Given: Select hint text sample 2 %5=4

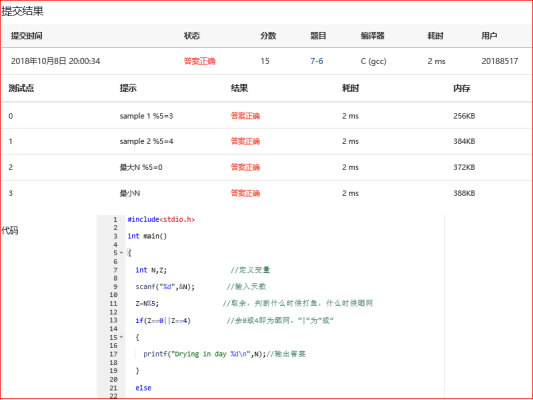Looking at the screenshot, I should pyautogui.click(x=146, y=141).
